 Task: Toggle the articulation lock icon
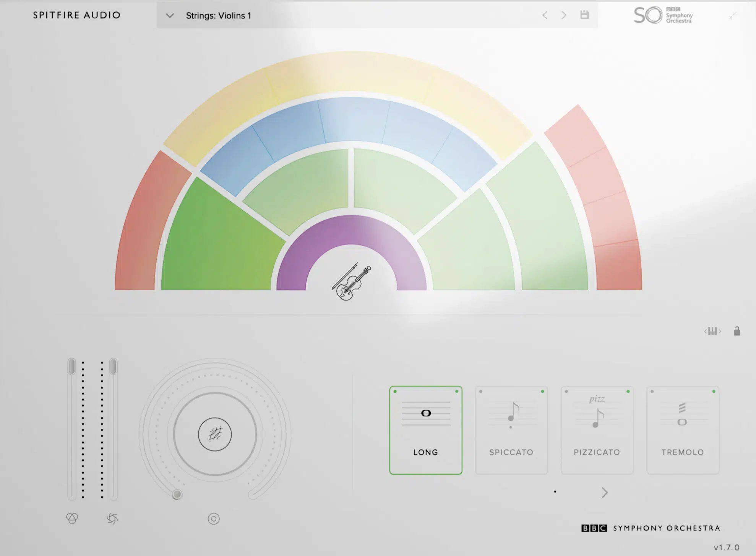pos(737,331)
